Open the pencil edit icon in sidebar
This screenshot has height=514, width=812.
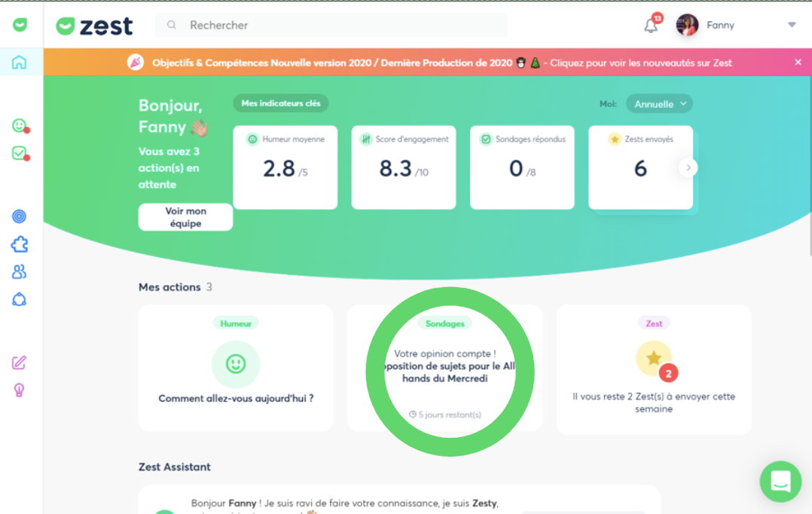(x=20, y=363)
